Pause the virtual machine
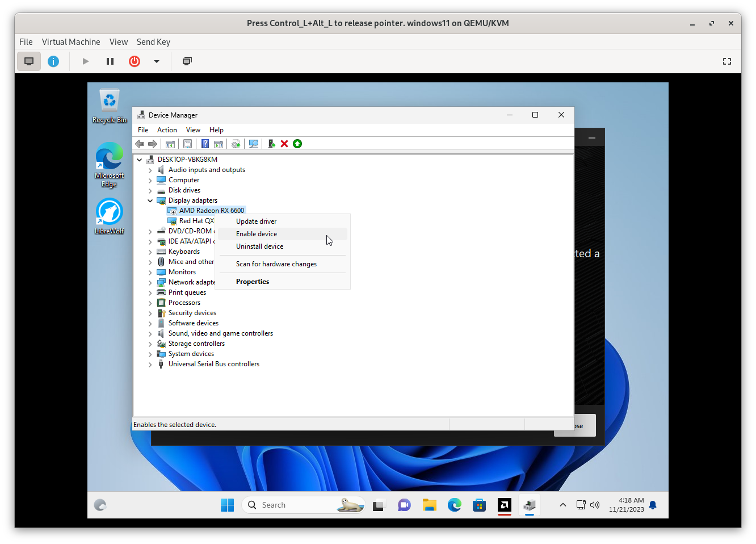Screen dimensions: 756x544 (110, 61)
